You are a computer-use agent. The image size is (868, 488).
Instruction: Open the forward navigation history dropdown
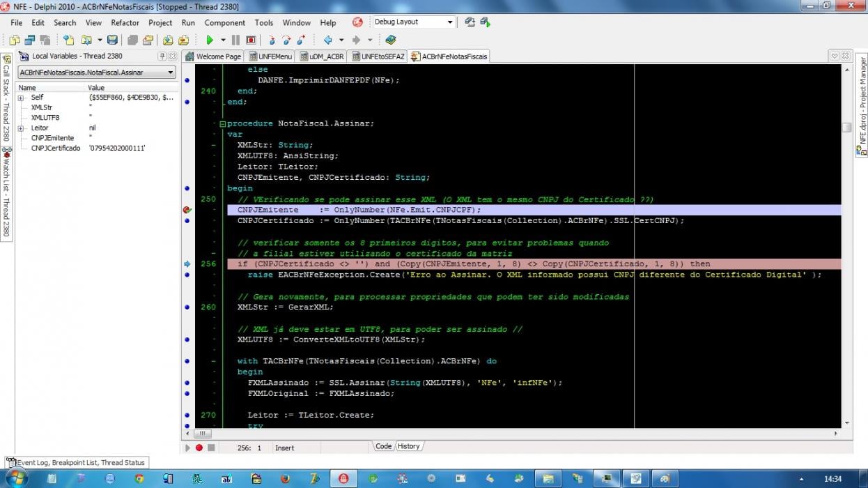point(369,40)
